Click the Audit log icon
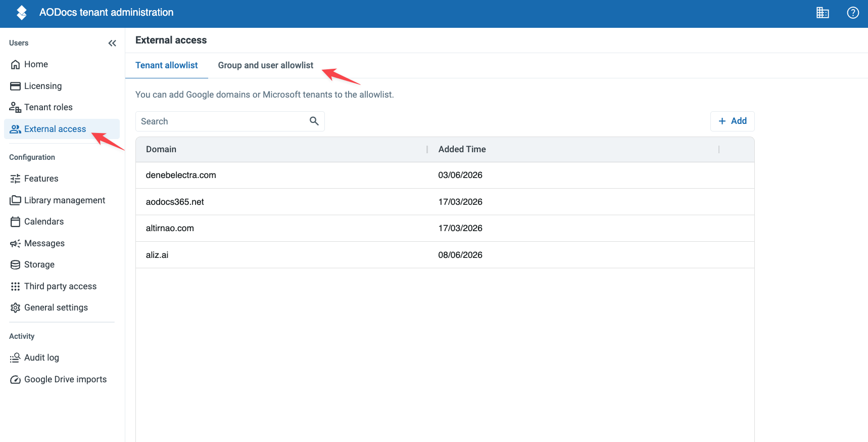This screenshot has width=868, height=442. coord(16,358)
